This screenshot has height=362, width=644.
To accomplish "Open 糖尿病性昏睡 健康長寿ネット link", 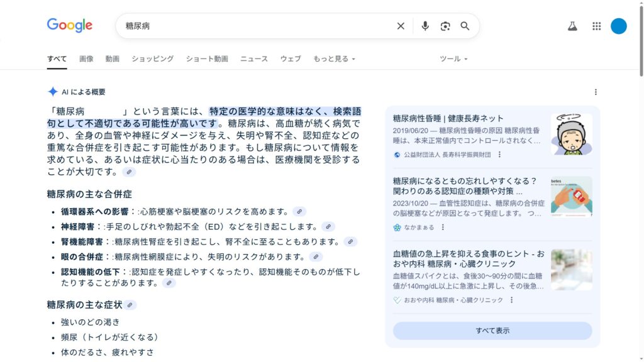I will pos(448,118).
